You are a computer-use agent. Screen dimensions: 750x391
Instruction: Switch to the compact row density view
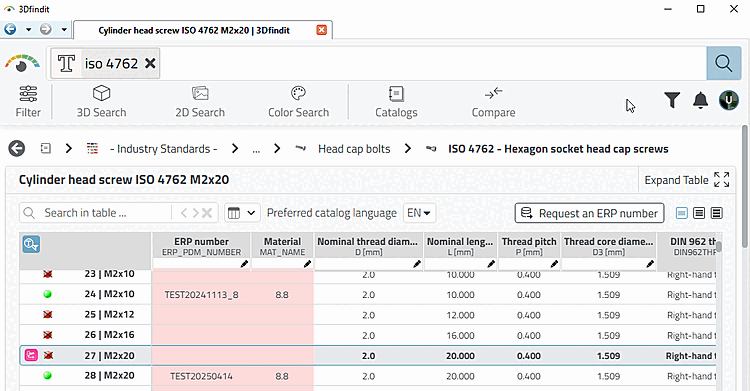tap(682, 213)
